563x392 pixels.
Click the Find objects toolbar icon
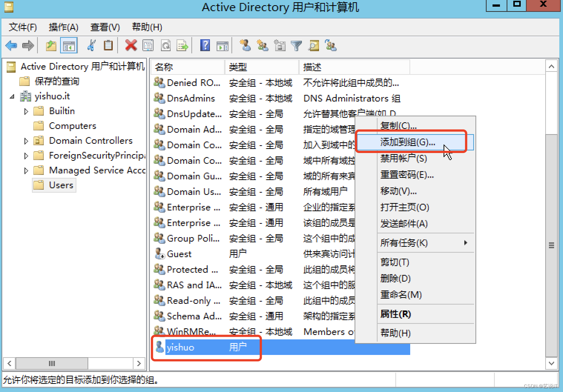click(314, 46)
